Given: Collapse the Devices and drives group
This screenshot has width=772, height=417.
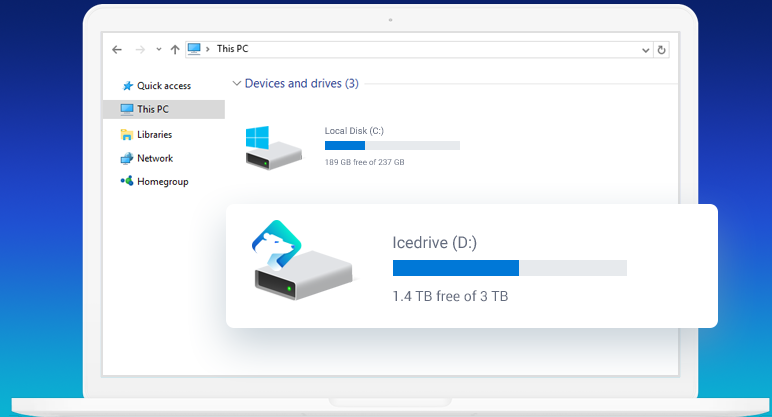Looking at the screenshot, I should [x=237, y=83].
